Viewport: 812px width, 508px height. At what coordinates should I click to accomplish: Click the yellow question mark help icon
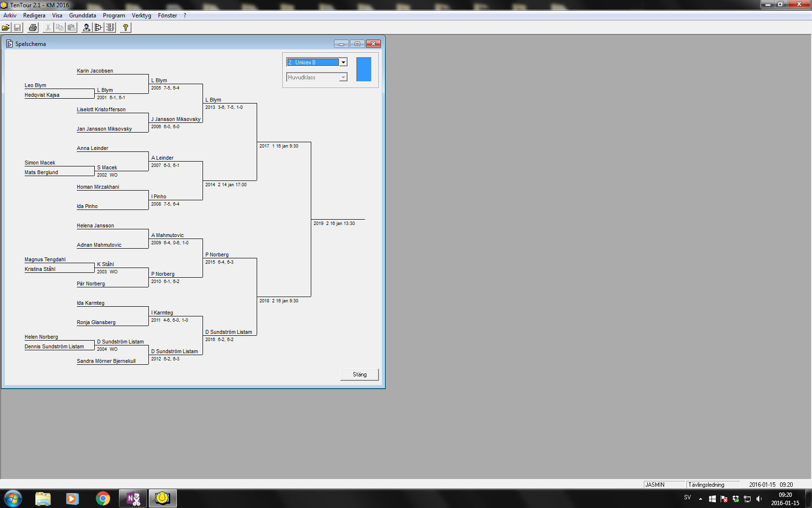126,28
